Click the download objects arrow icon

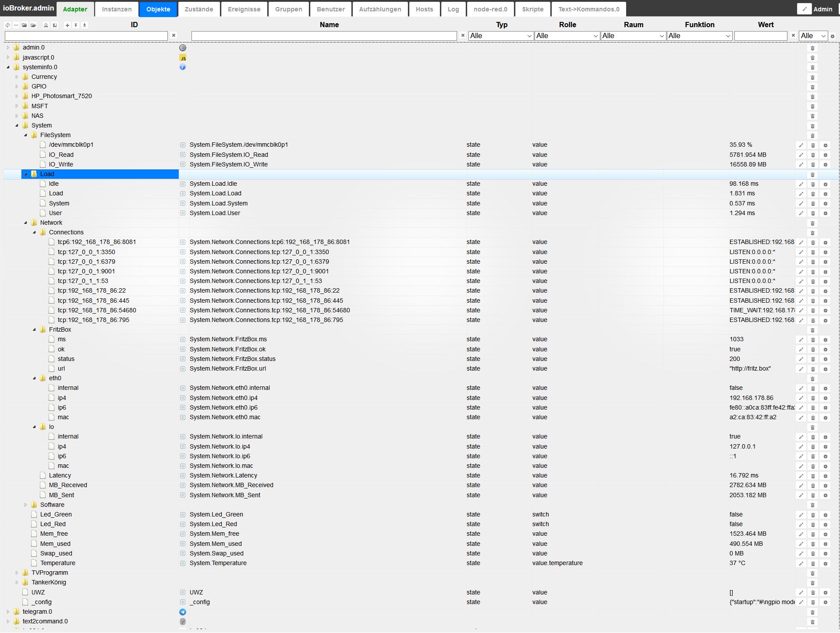(85, 25)
